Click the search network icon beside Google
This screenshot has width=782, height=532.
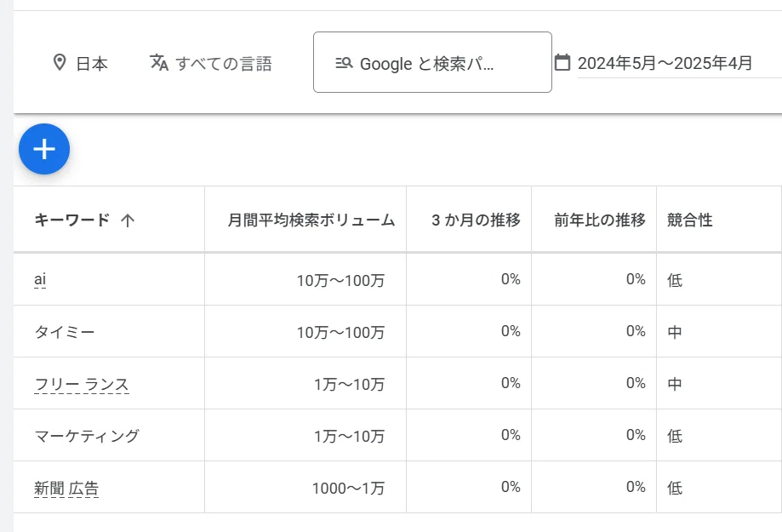coord(344,63)
